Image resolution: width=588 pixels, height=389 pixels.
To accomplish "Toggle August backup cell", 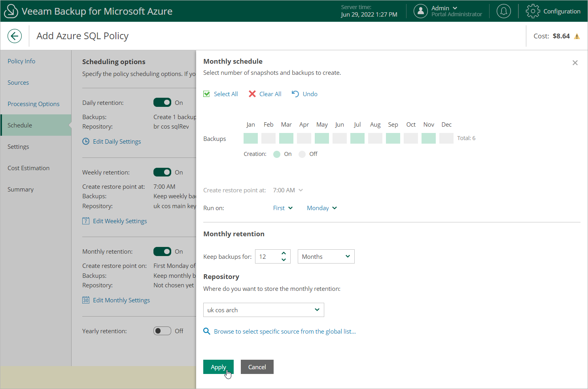I will (x=375, y=138).
